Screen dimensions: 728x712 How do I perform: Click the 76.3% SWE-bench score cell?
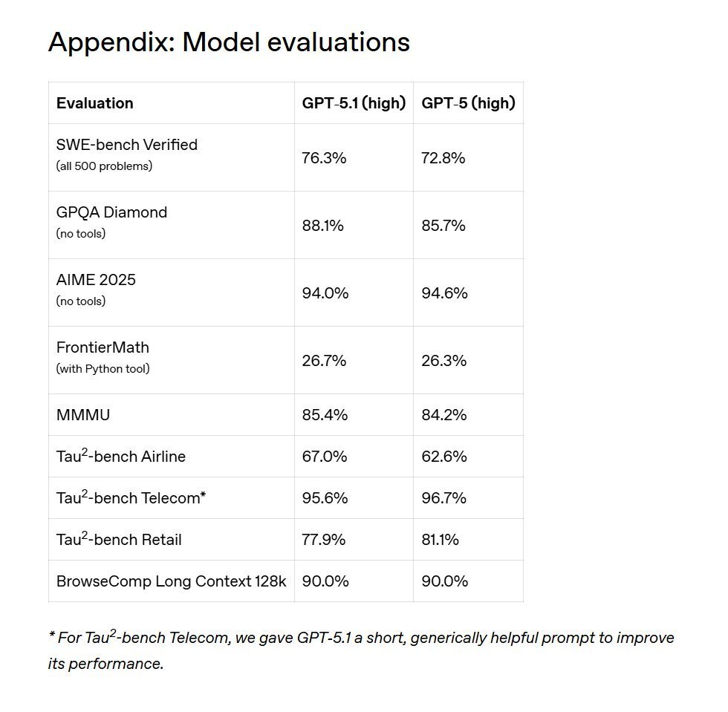324,158
